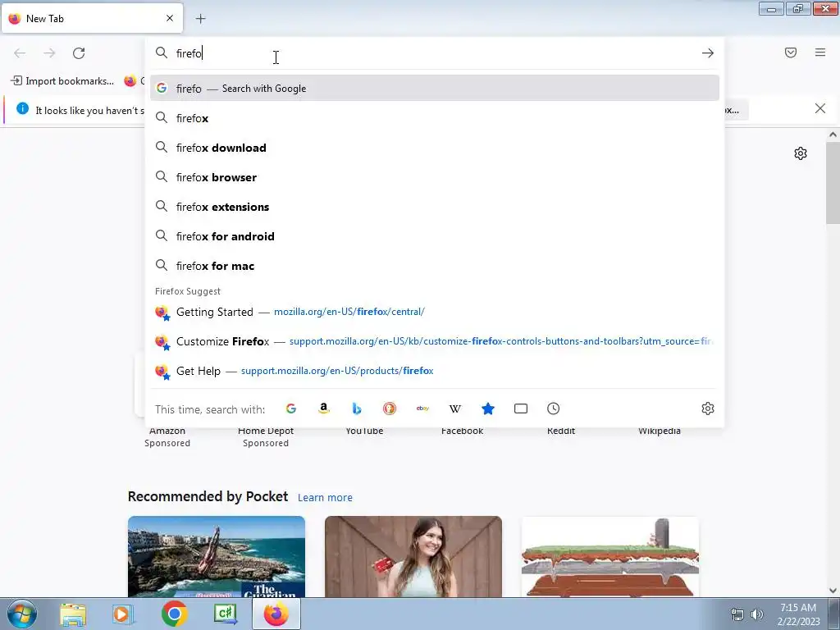Search this time with eBay icon
This screenshot has width=840, height=630.
(422, 409)
